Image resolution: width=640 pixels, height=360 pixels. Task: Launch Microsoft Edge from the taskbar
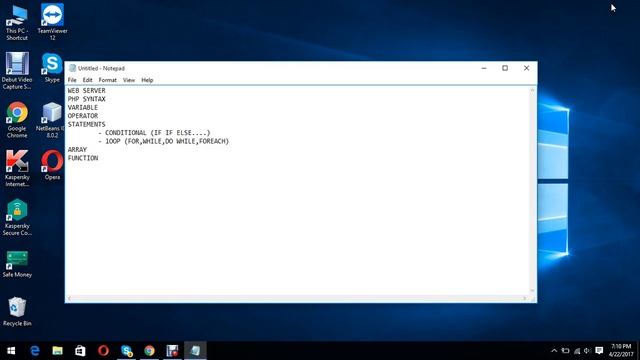(x=35, y=351)
